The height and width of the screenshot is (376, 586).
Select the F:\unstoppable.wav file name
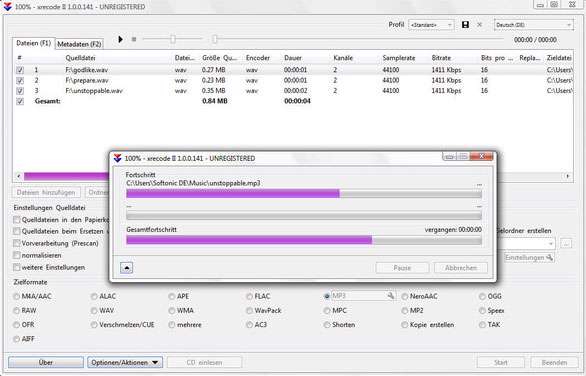point(94,91)
